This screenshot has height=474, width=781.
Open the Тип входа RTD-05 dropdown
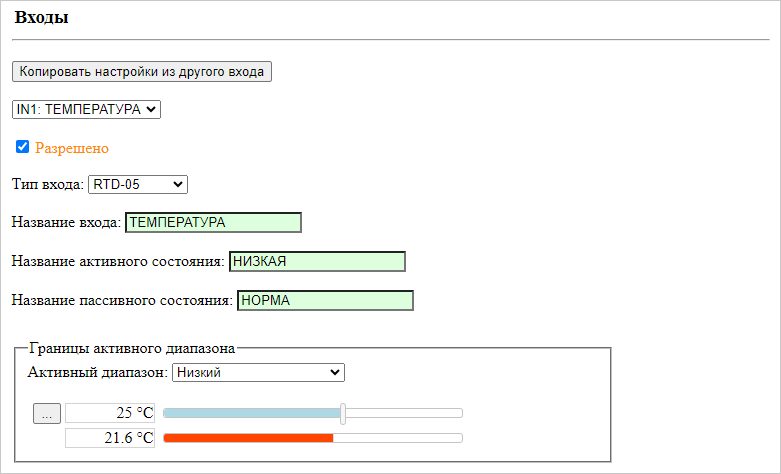[x=138, y=184]
